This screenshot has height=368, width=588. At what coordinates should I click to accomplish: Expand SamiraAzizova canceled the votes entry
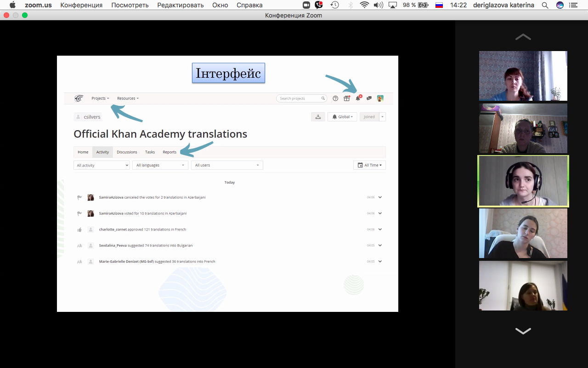click(x=380, y=197)
